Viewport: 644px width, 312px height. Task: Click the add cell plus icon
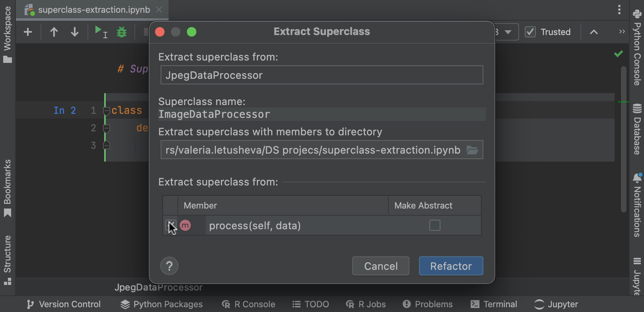(x=28, y=32)
